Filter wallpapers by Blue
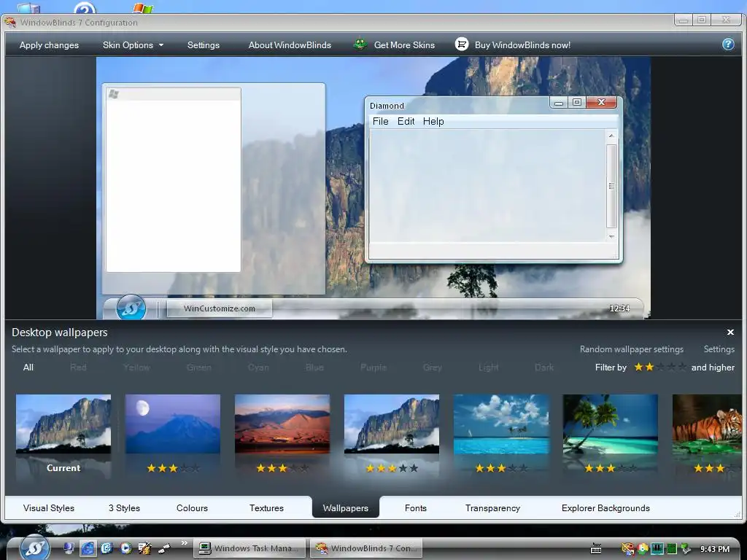Image resolution: width=747 pixels, height=560 pixels. 314,367
